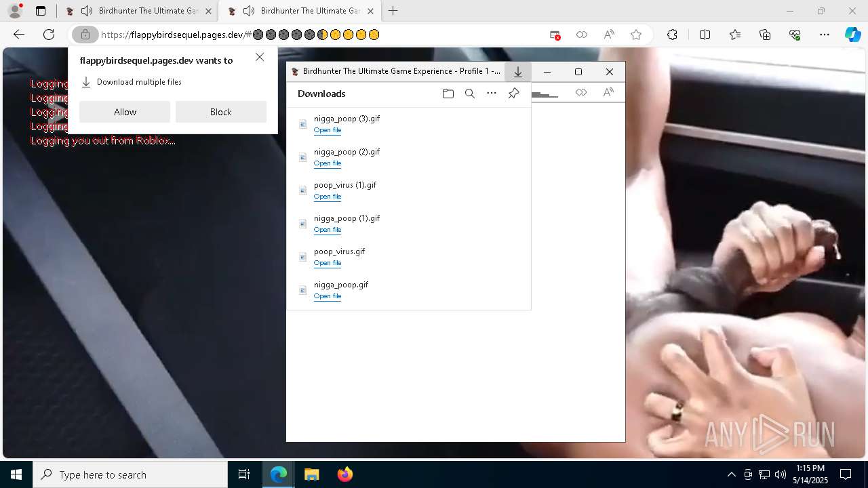The image size is (868, 488).
Task: Open Edge Settings and more menu
Action: [825, 35]
